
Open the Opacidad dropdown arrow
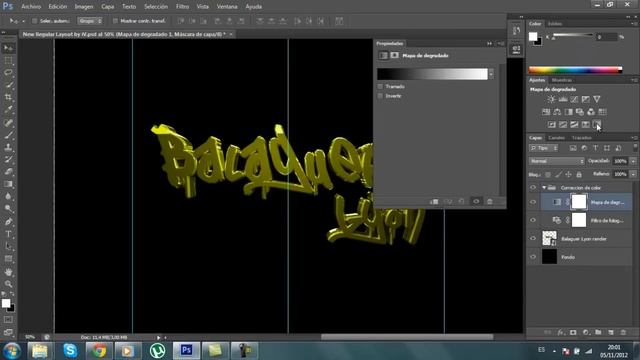(633, 161)
